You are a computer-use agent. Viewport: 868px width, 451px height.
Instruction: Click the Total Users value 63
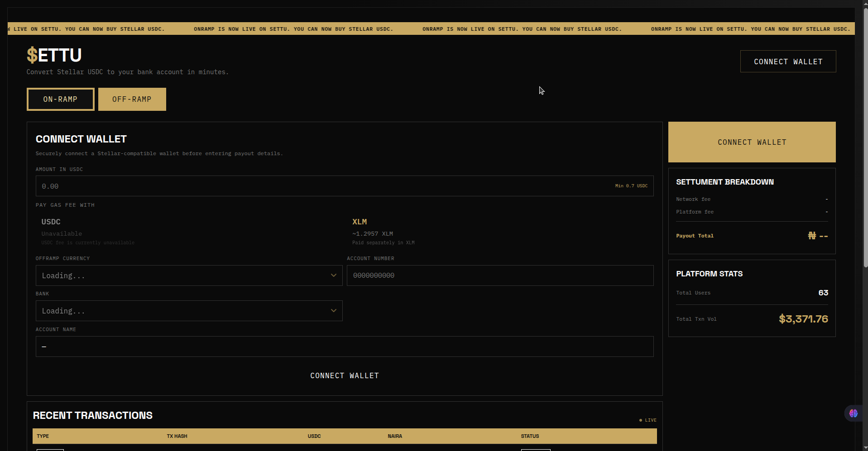click(823, 293)
